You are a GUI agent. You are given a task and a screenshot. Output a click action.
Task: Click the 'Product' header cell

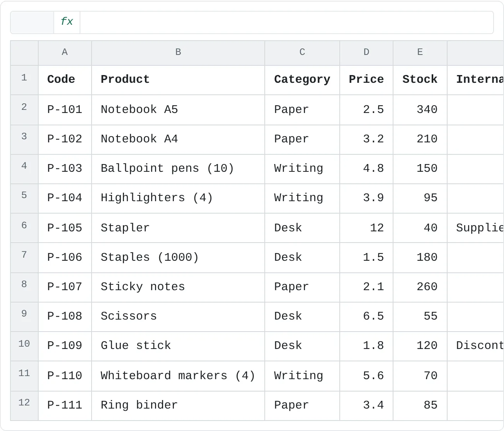pos(178,80)
